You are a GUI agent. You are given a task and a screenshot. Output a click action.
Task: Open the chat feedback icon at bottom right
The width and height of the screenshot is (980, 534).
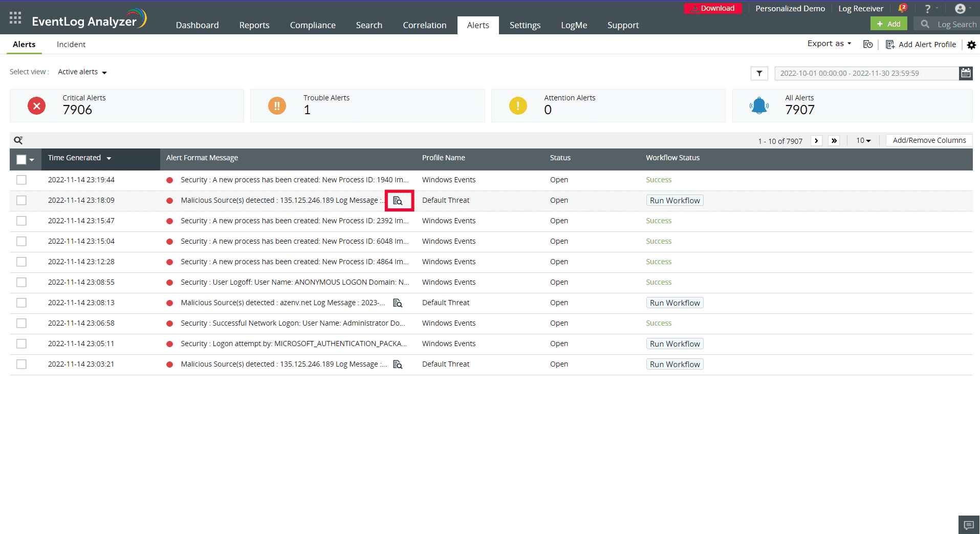(x=969, y=525)
